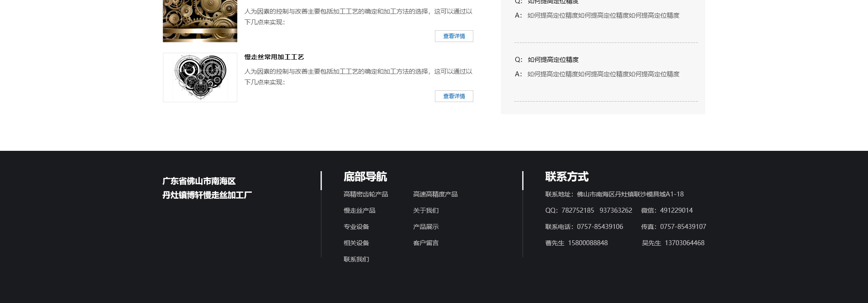Click the golden gears article thumbnail
Screen dimensions: 868x303
[200, 21]
